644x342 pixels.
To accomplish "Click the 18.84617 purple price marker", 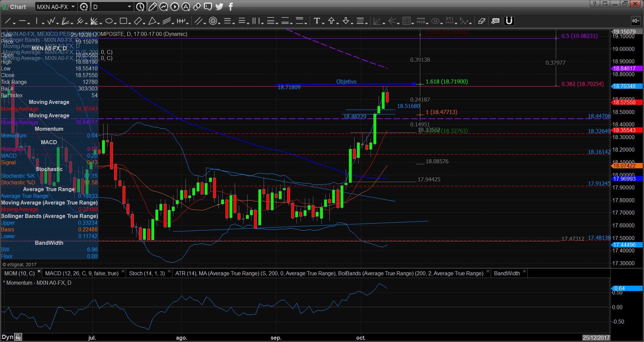I will tap(627, 68).
